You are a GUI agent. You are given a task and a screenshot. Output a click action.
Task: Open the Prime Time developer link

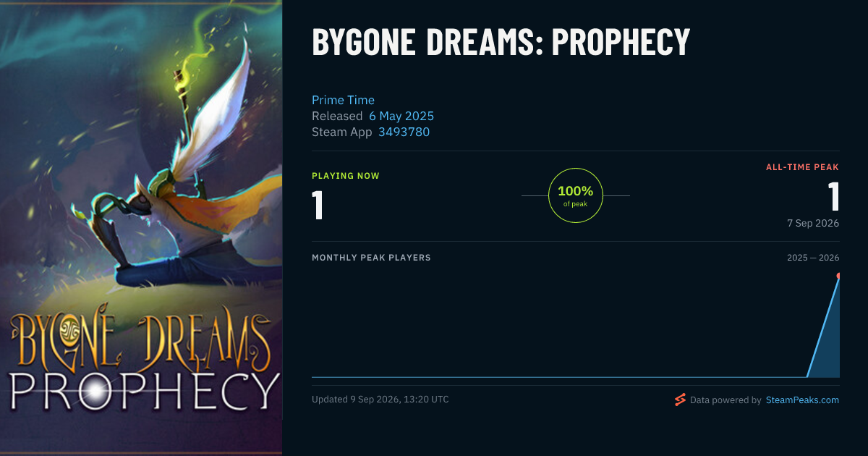tap(343, 100)
